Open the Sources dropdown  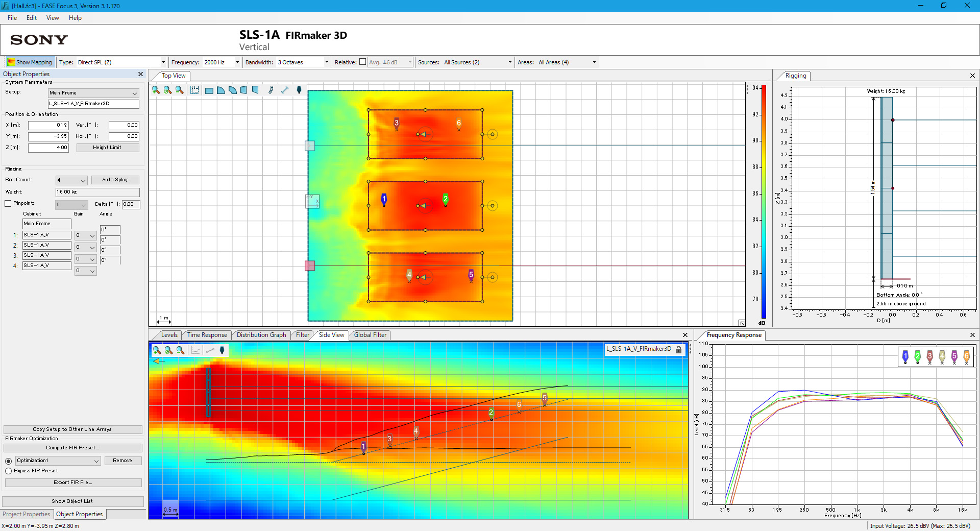(478, 62)
